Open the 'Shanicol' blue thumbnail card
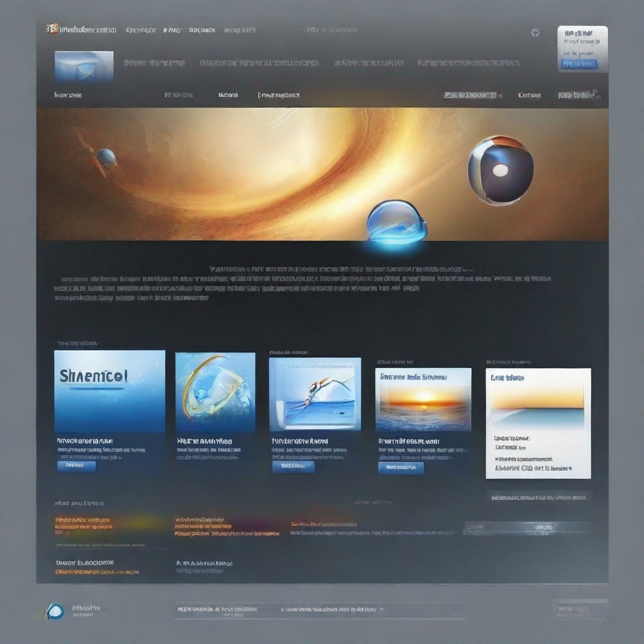 pyautogui.click(x=109, y=391)
